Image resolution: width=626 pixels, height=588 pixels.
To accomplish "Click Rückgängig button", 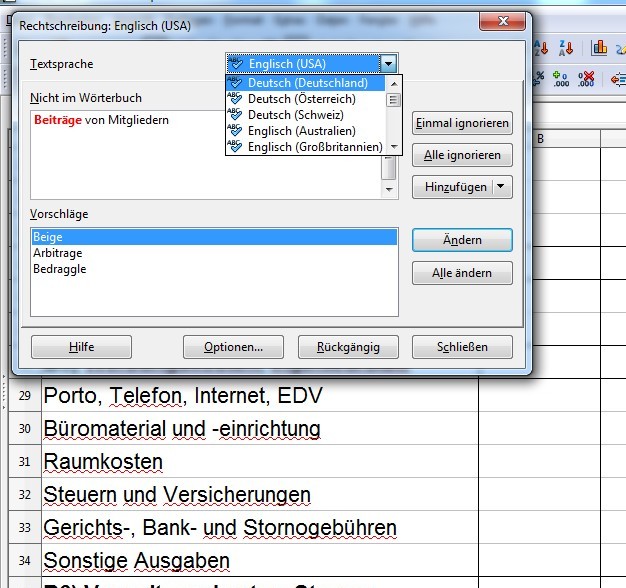I will [348, 347].
